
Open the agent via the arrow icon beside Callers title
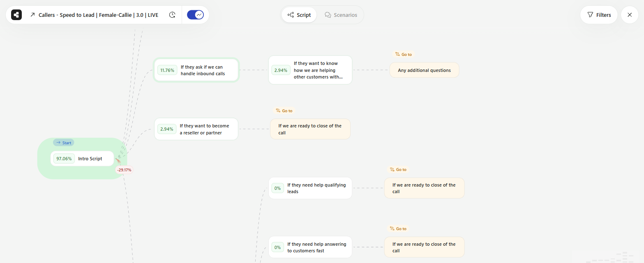pos(32,15)
